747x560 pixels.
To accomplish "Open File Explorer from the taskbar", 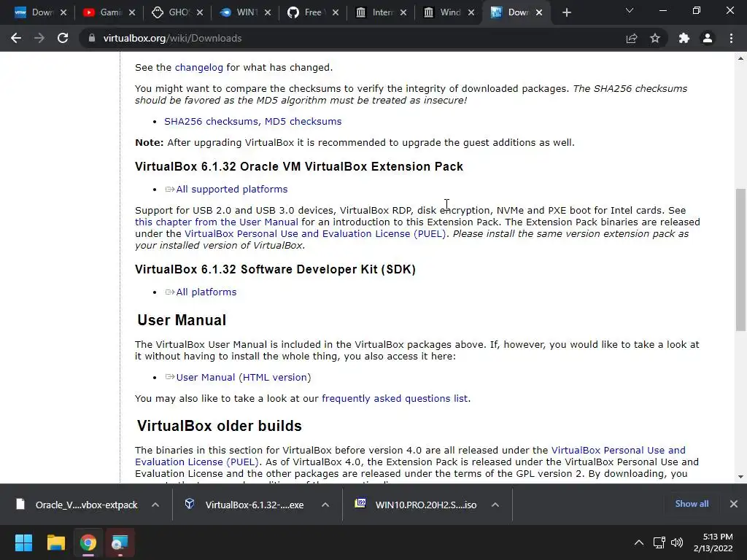I will coord(55,542).
